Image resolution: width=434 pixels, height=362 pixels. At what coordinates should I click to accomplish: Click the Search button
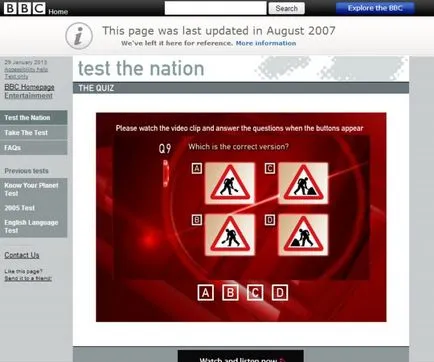click(286, 8)
